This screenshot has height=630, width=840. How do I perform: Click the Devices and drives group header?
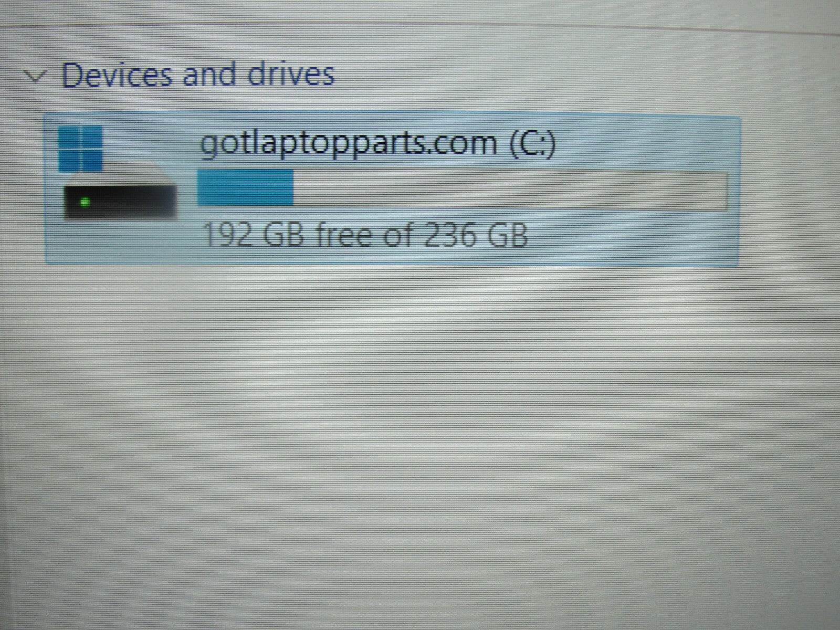(198, 74)
